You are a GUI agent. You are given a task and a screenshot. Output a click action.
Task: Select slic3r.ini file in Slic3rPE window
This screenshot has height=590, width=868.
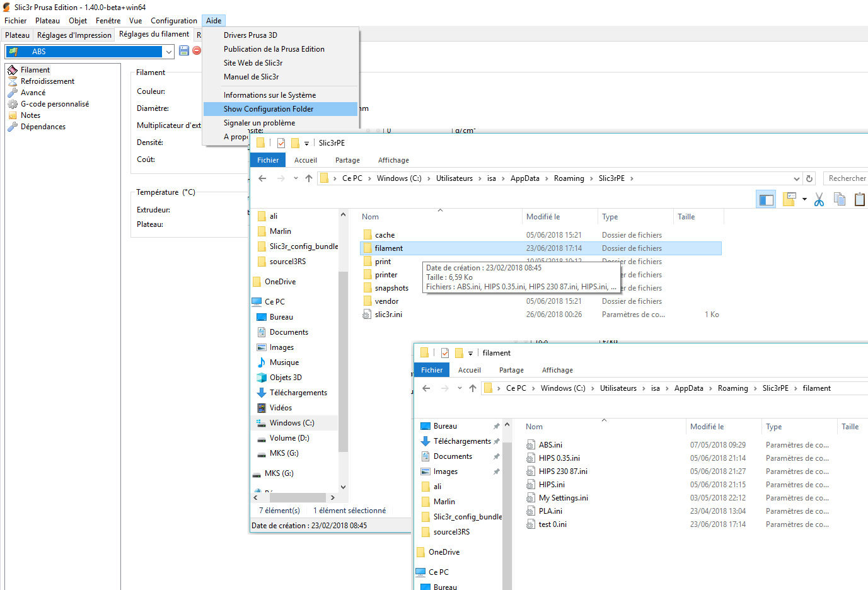tap(388, 315)
